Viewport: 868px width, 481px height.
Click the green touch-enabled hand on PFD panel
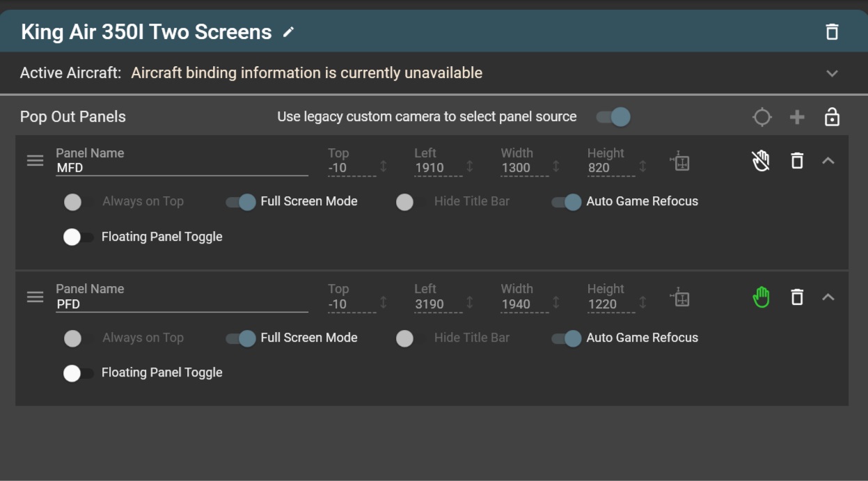click(x=761, y=297)
